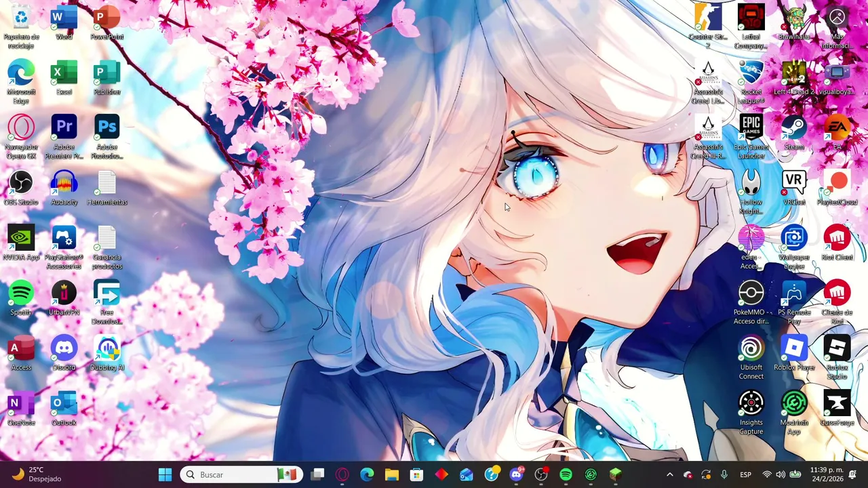Select the Outlook desktop icon
The height and width of the screenshot is (488, 868).
(64, 407)
